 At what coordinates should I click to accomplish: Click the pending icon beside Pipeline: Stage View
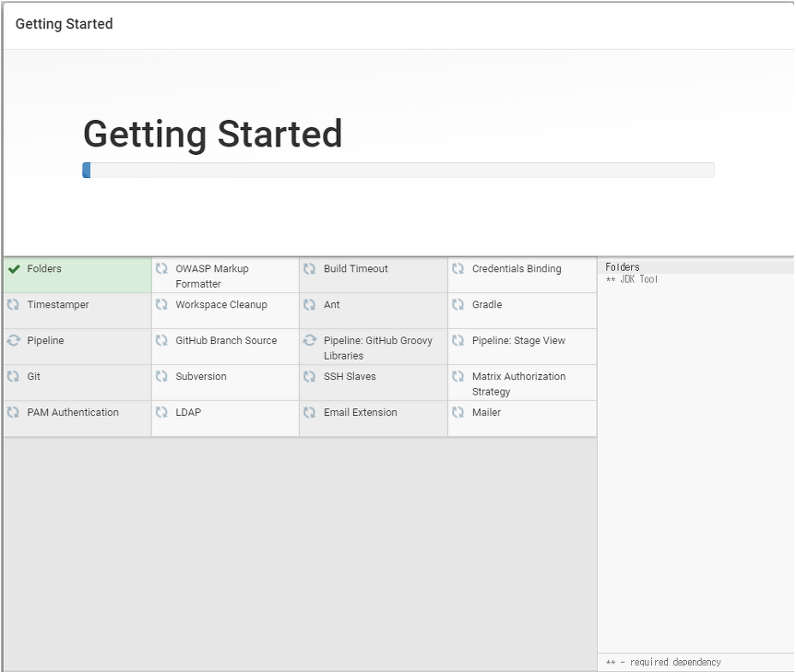tap(457, 340)
